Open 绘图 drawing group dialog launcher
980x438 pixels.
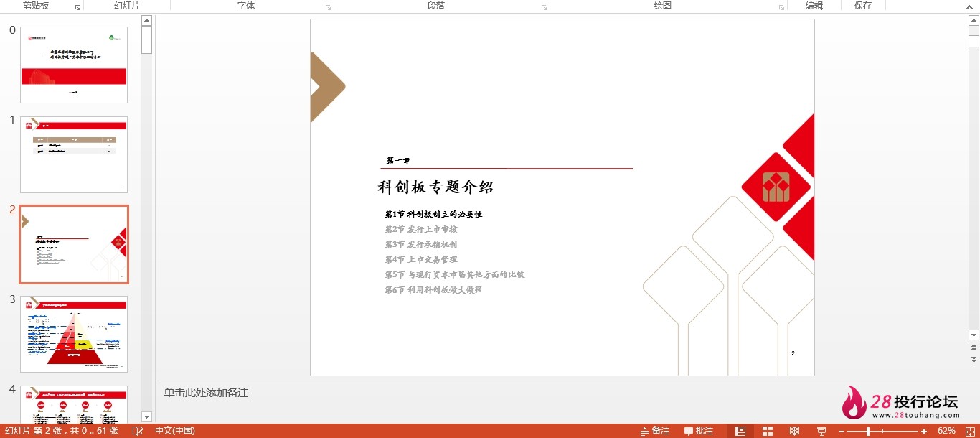(781, 7)
